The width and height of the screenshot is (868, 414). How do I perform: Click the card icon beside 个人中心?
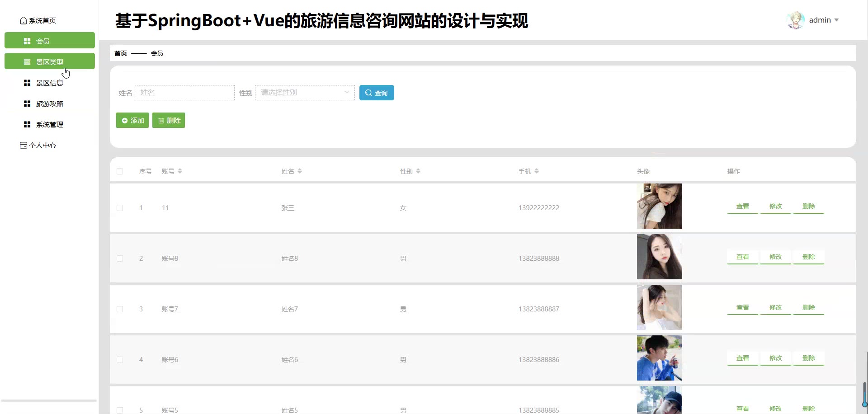point(24,145)
